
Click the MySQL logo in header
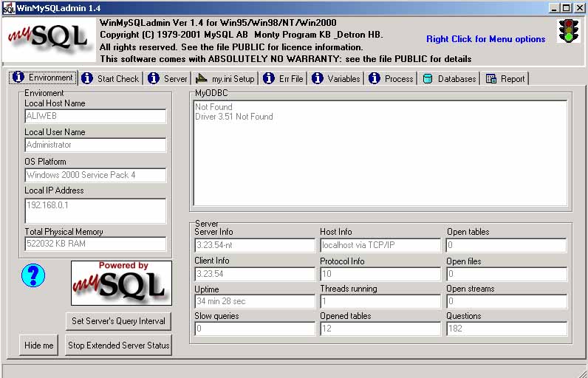click(48, 39)
